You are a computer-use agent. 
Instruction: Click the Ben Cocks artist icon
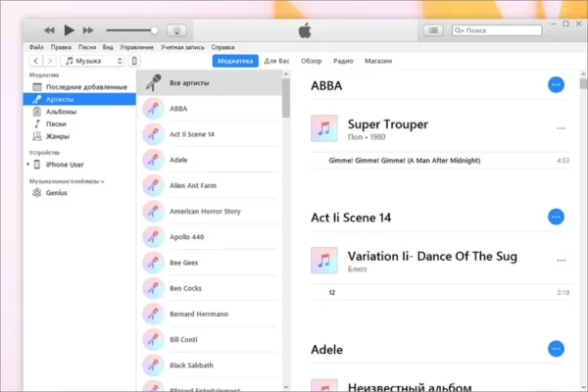click(154, 288)
